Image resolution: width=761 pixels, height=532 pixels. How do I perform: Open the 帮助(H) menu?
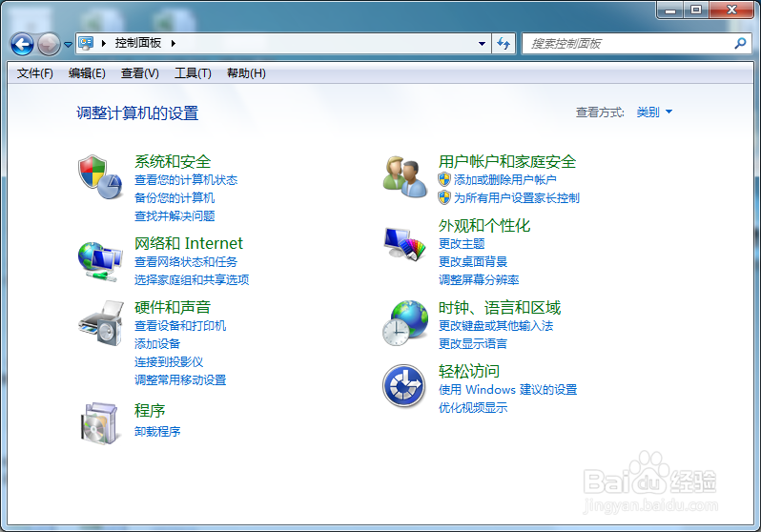click(246, 73)
